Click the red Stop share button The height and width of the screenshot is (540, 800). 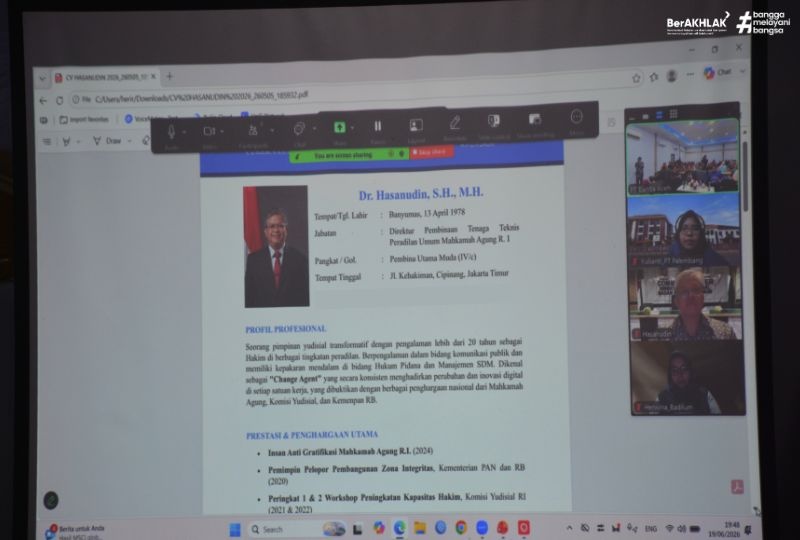coord(431,152)
